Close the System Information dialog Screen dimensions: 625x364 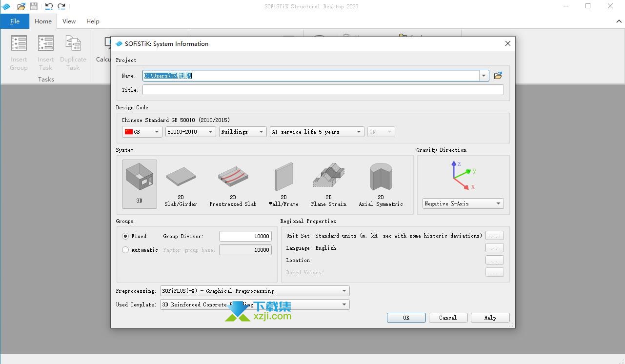click(x=507, y=43)
